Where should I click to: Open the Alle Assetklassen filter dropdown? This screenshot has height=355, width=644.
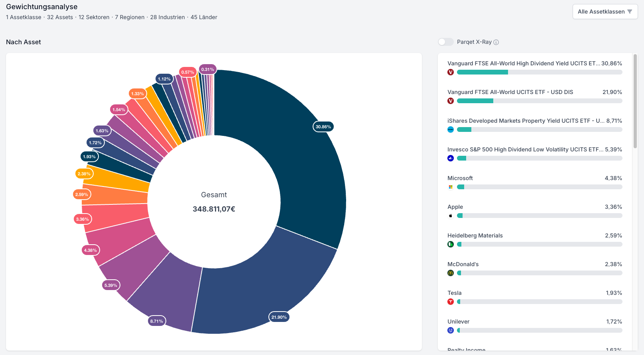tap(605, 12)
